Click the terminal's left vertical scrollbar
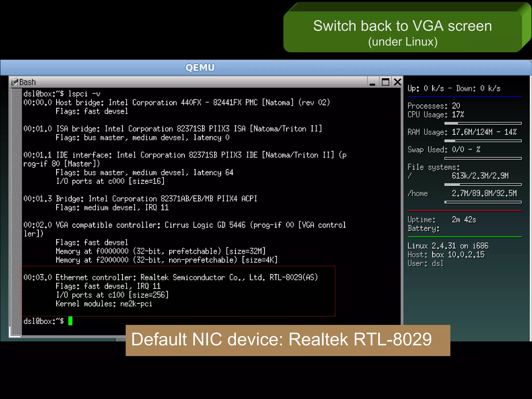 pyautogui.click(x=17, y=211)
